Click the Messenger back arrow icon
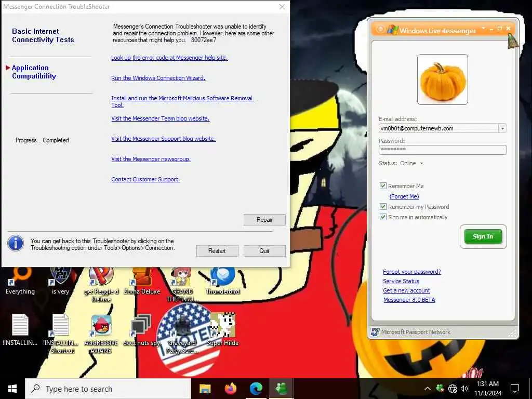 (380, 30)
